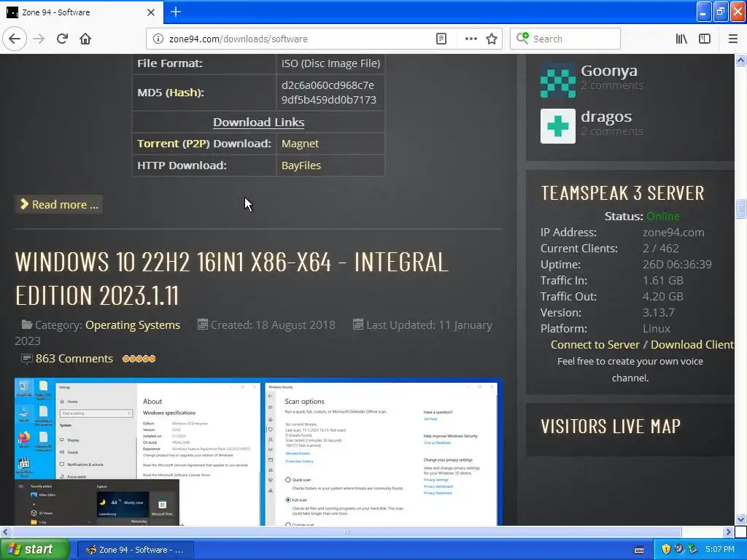The image size is (747, 560).
Task: Click the Hash link in MD5 row
Action: point(183,93)
